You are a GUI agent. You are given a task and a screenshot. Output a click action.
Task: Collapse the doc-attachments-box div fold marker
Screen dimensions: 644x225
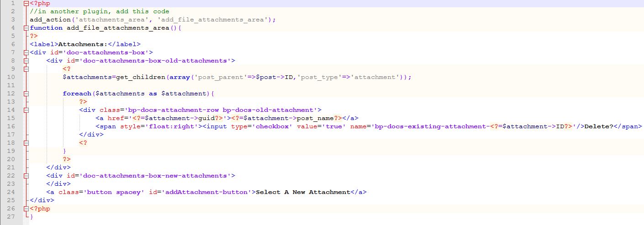point(26,52)
